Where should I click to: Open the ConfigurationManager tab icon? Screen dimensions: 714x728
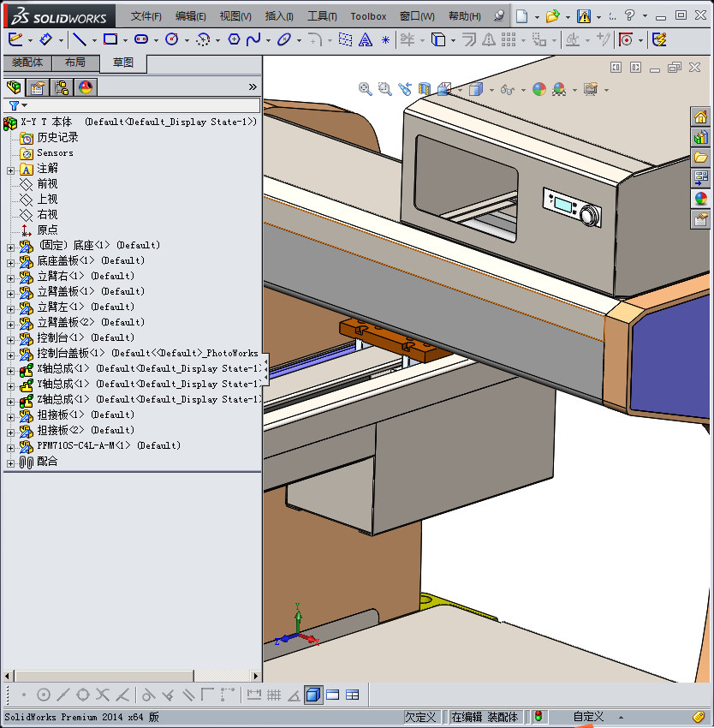[62, 87]
